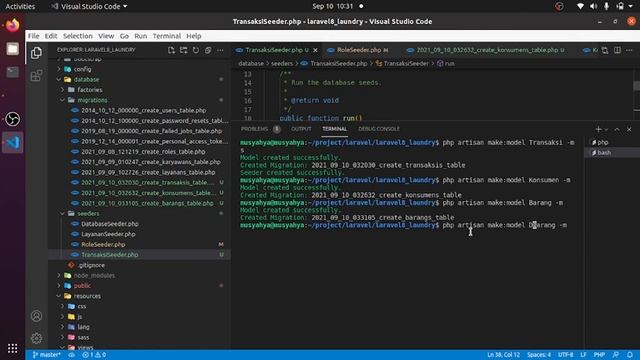Open the File menu
The height and width of the screenshot is (360, 640).
coord(33,36)
